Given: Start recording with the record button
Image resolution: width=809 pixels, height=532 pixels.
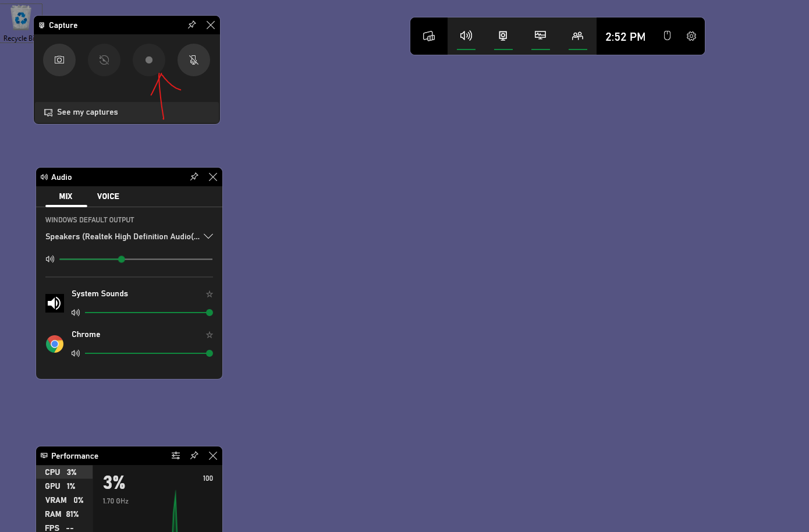Looking at the screenshot, I should [149, 60].
